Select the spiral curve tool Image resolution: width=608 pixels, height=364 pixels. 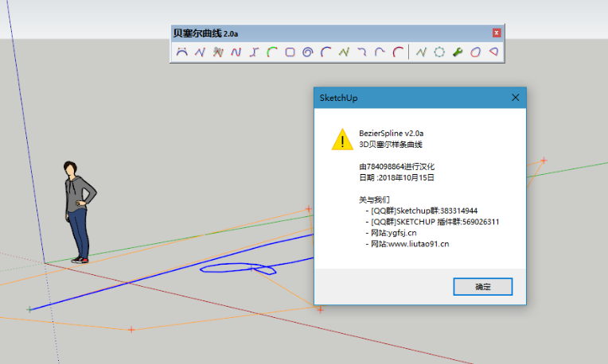click(x=308, y=52)
